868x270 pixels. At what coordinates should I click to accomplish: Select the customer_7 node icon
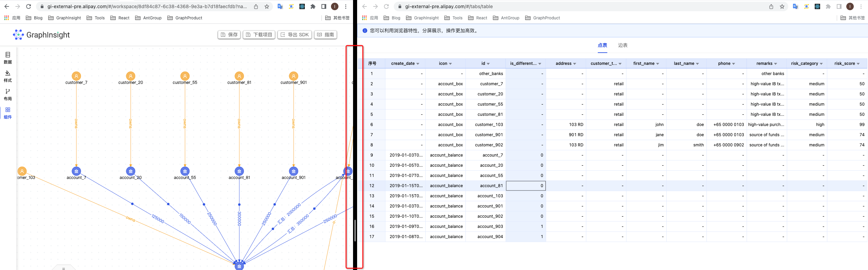[x=76, y=76]
